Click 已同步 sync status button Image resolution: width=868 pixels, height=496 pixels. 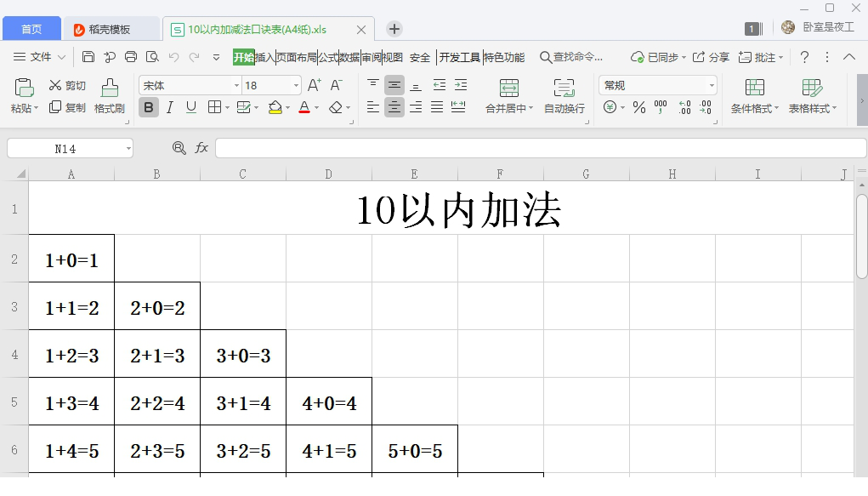(x=658, y=57)
